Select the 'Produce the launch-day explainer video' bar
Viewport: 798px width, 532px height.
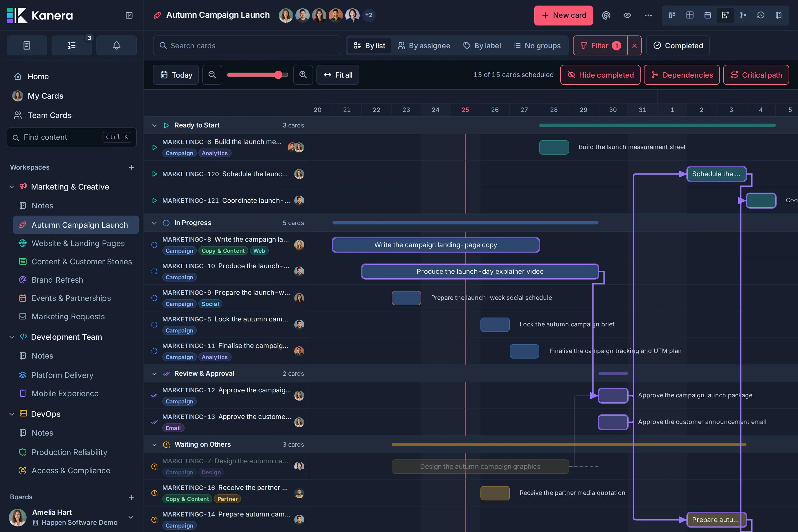click(480, 272)
